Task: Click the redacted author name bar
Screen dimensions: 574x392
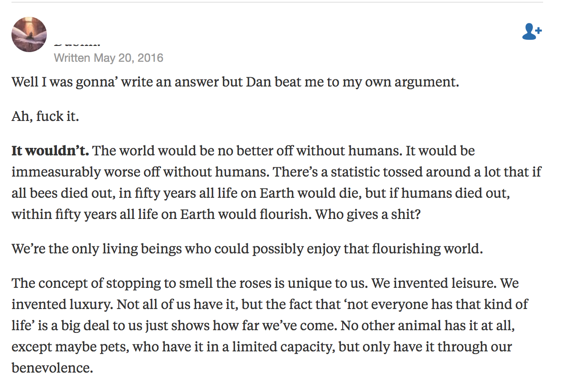Action: (x=268, y=30)
